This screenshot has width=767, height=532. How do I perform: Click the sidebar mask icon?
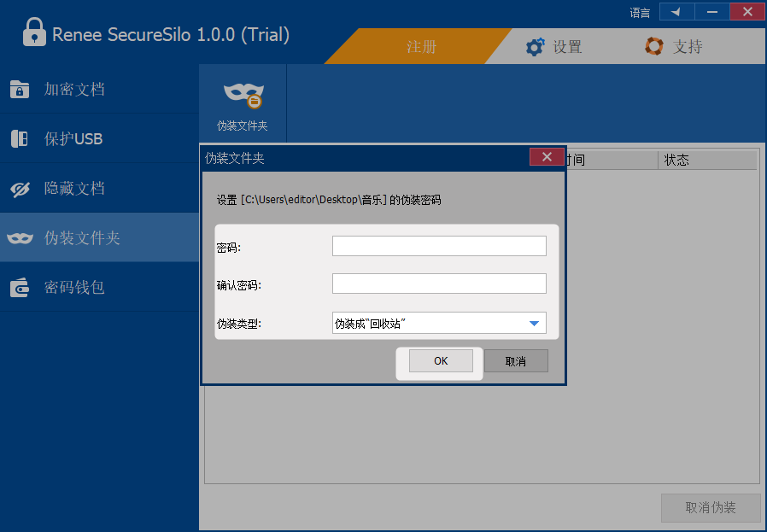tap(20, 238)
